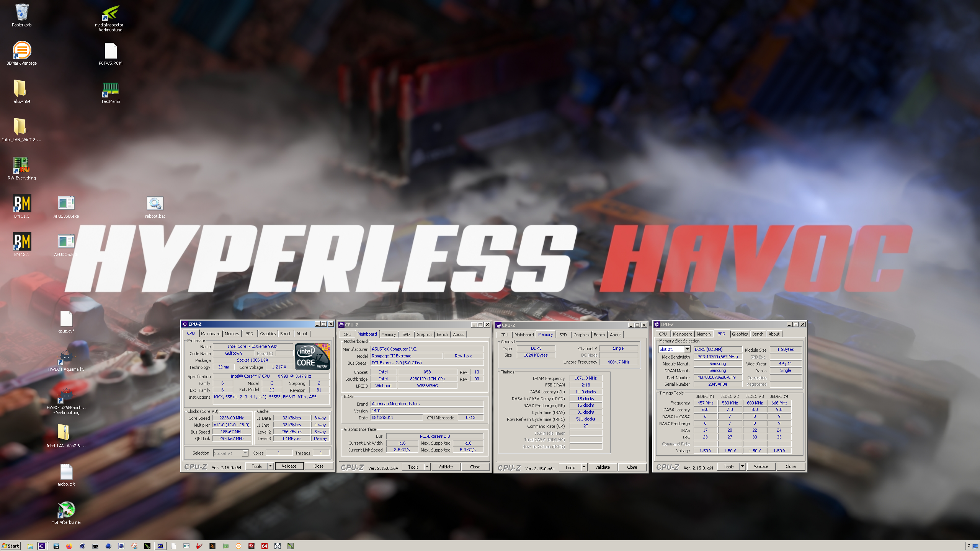Click Validate in the Memory window
Image resolution: width=980 pixels, height=551 pixels.
603,467
